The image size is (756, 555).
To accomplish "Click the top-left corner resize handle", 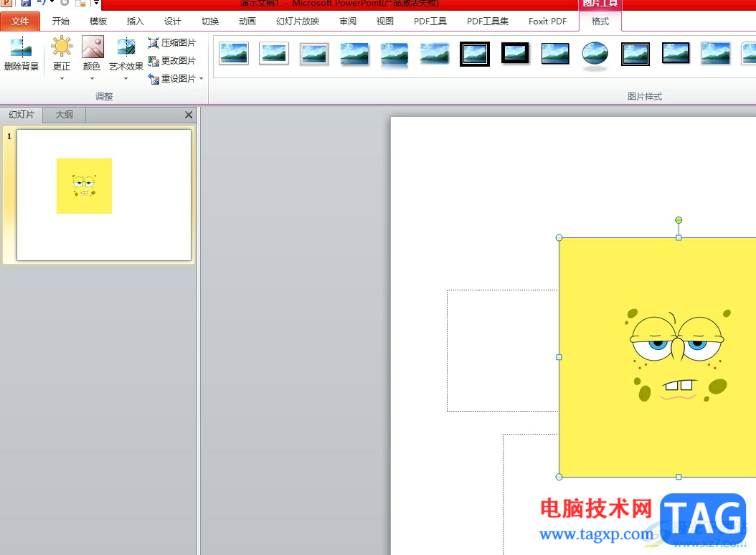I will click(x=559, y=238).
